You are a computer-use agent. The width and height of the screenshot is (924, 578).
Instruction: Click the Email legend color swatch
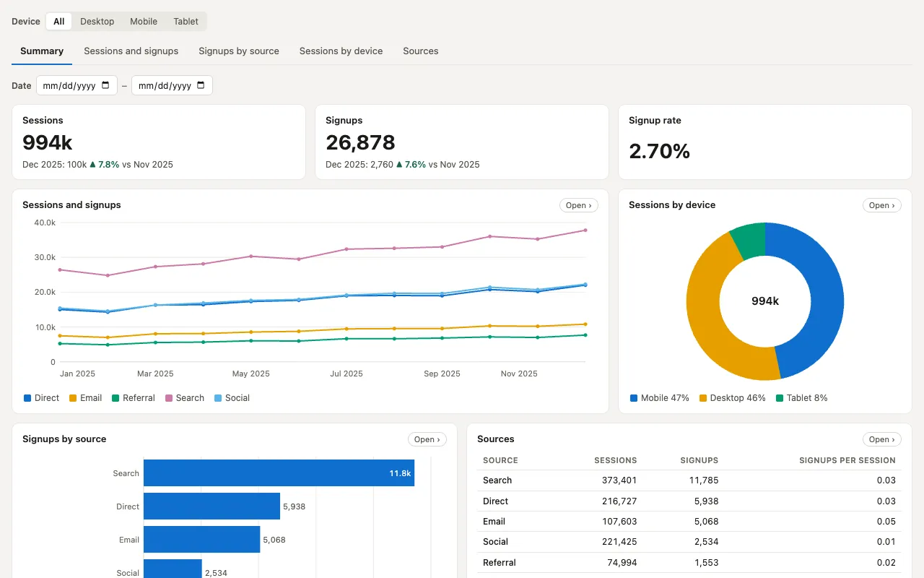(73, 398)
